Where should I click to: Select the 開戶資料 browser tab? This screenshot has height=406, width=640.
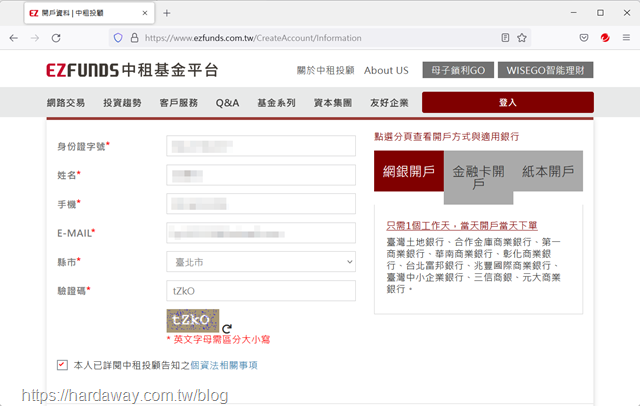[89, 13]
